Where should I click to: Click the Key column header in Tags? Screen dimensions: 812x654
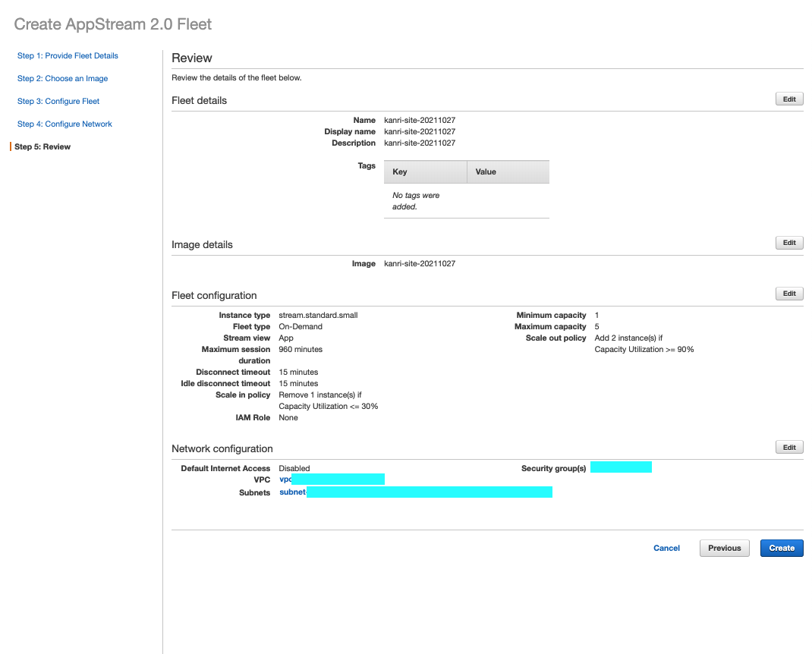pos(425,171)
